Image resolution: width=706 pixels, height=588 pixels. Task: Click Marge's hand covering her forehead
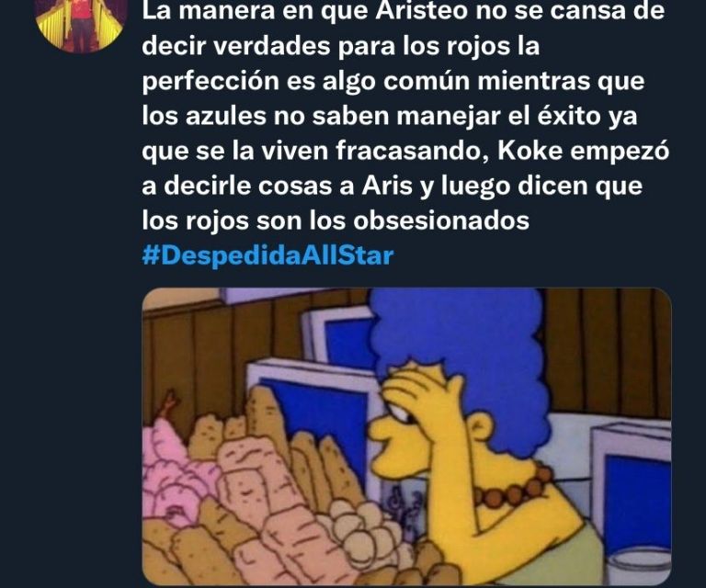coord(421,396)
